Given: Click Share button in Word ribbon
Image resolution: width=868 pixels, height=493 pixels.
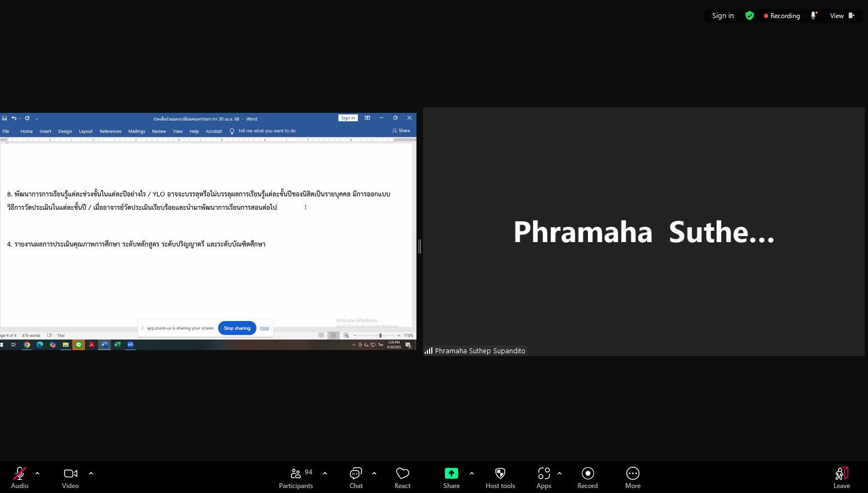Looking at the screenshot, I should [401, 130].
